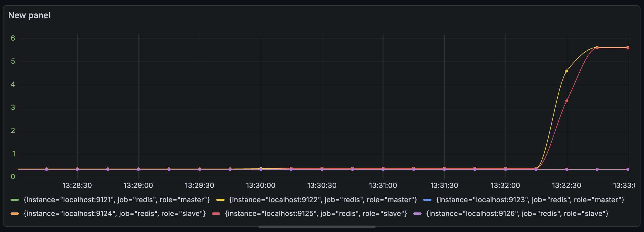
Task: Click the purple legend swatch for localhost:9126
Action: [417, 214]
